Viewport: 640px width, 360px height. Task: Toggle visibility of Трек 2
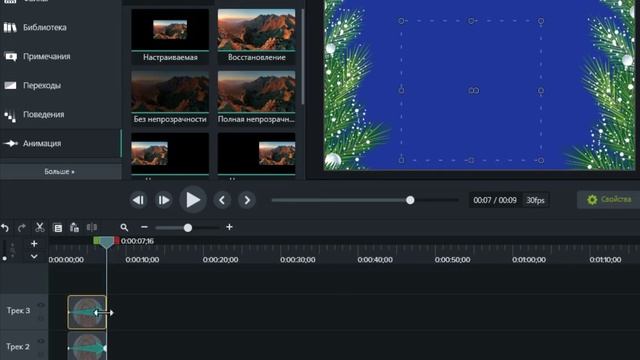[41, 341]
